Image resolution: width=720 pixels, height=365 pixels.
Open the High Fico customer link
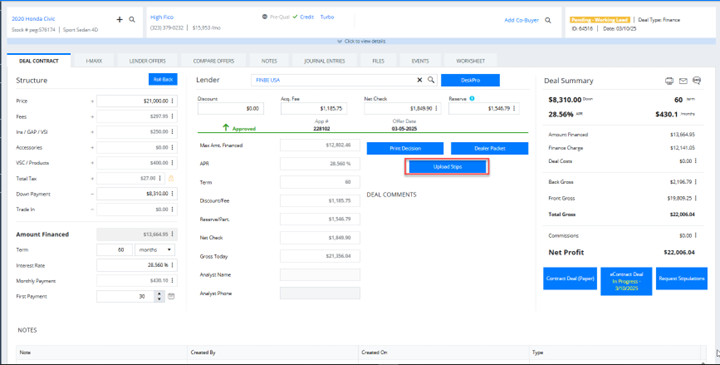coord(162,17)
